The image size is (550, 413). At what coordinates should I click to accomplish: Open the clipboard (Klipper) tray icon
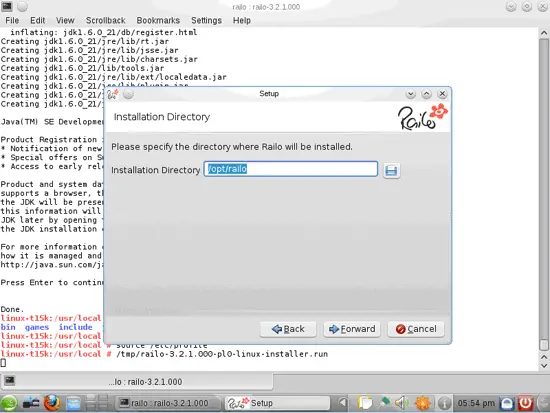(365, 403)
